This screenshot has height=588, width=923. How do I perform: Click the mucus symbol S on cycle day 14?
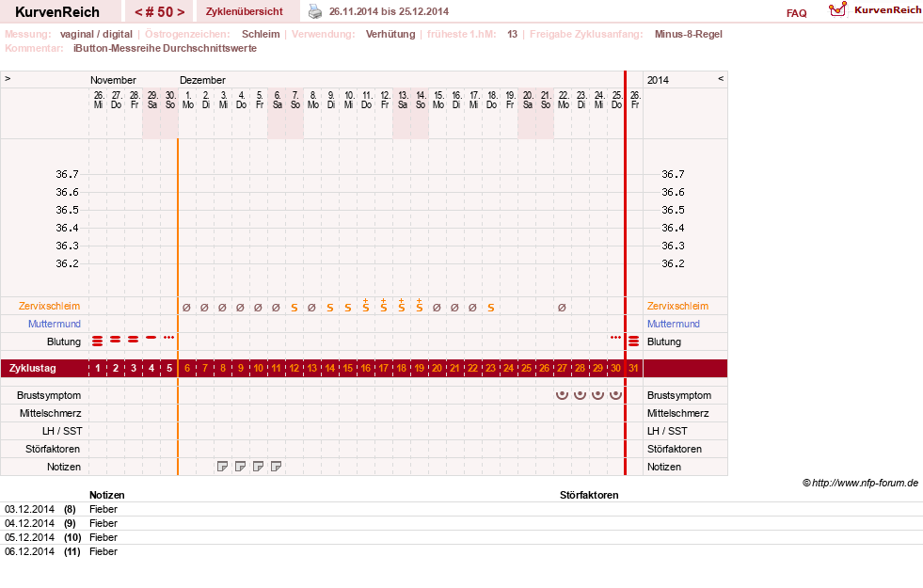click(x=329, y=308)
